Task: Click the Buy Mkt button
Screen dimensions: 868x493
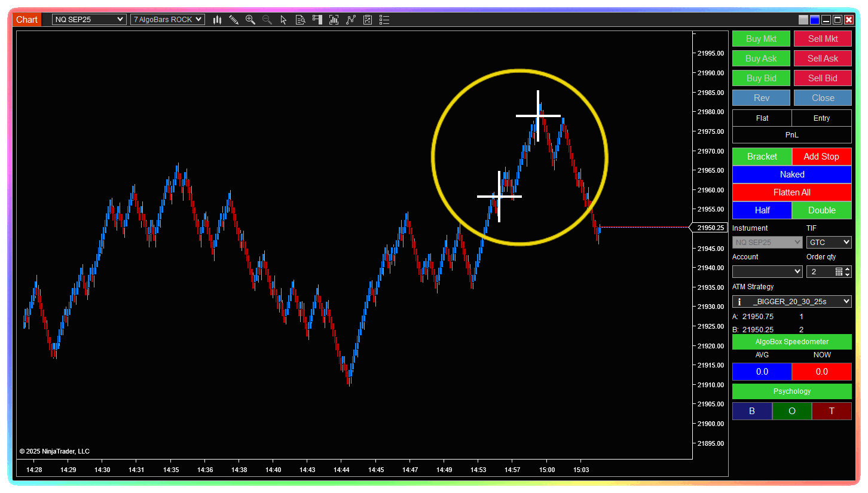Action: tap(761, 39)
